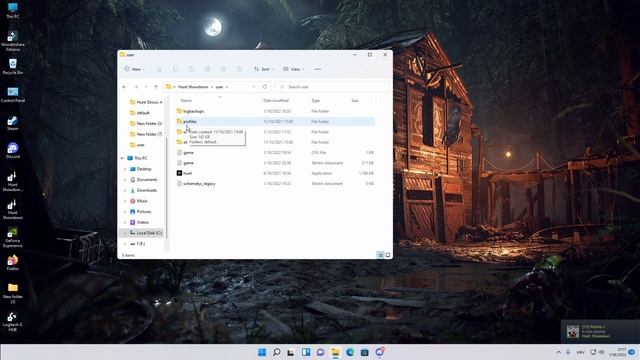The height and width of the screenshot is (360, 640).
Task: Open Microsoft Store from the taskbar
Action: (x=365, y=352)
